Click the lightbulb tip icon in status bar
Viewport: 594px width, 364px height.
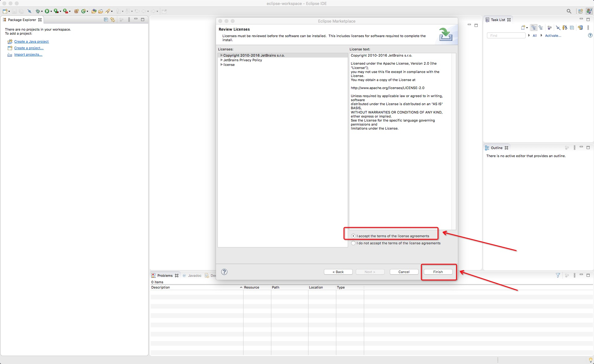coord(590,360)
